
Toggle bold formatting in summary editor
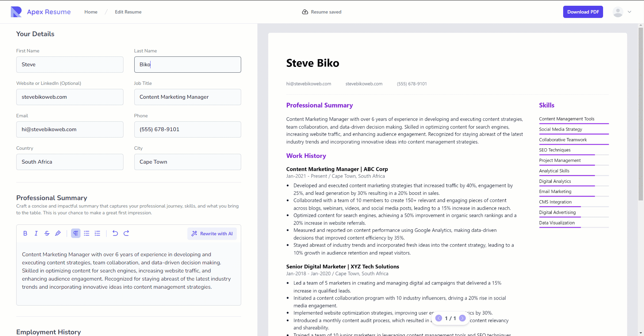pos(25,233)
